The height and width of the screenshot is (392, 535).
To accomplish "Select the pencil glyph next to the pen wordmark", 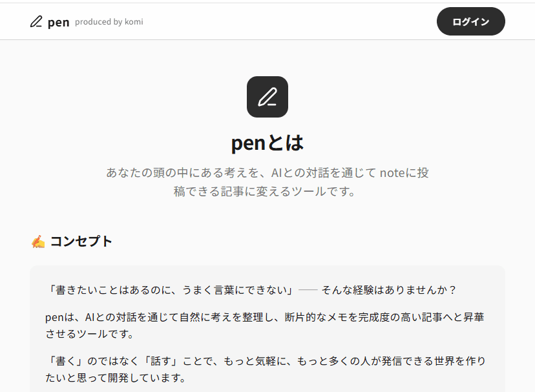I will (36, 21).
